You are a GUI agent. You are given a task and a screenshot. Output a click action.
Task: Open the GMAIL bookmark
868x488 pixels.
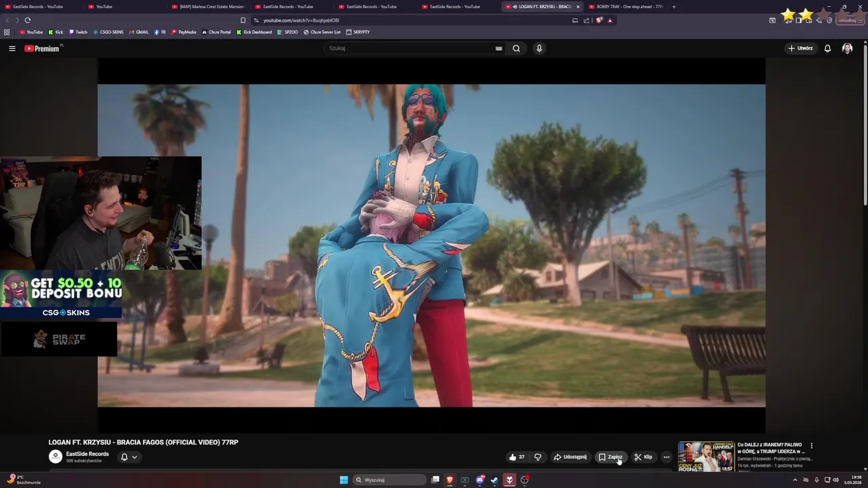(138, 32)
